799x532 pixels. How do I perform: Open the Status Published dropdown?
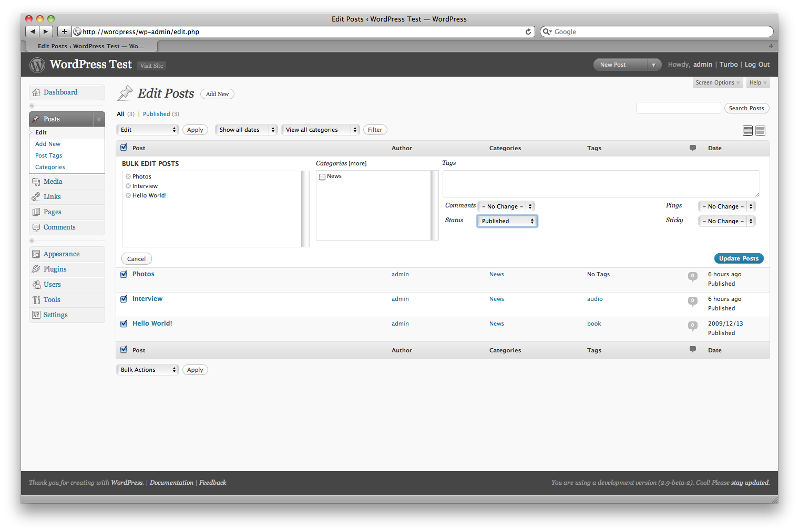tap(507, 221)
